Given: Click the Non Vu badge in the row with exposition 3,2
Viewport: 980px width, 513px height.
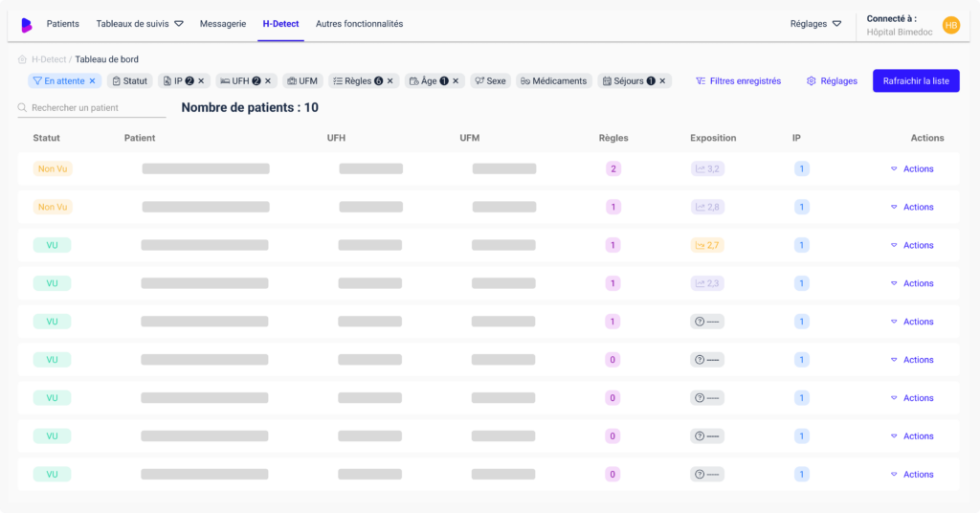Looking at the screenshot, I should 53,168.
